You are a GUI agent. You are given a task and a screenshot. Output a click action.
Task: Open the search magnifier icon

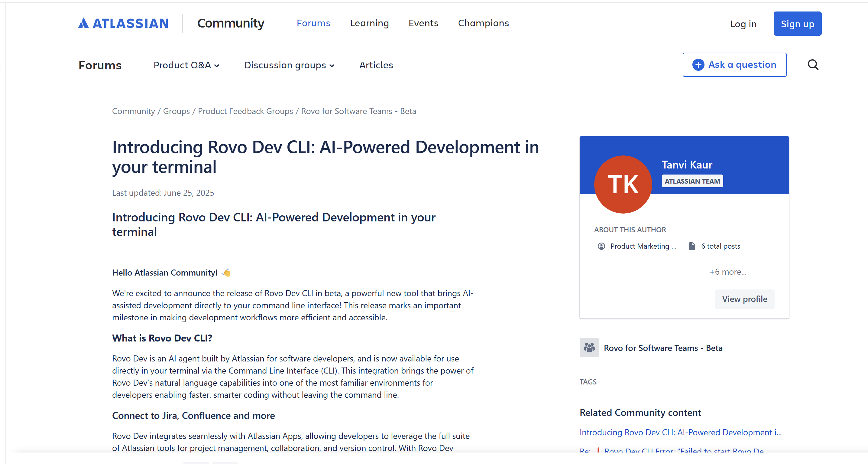[813, 64]
